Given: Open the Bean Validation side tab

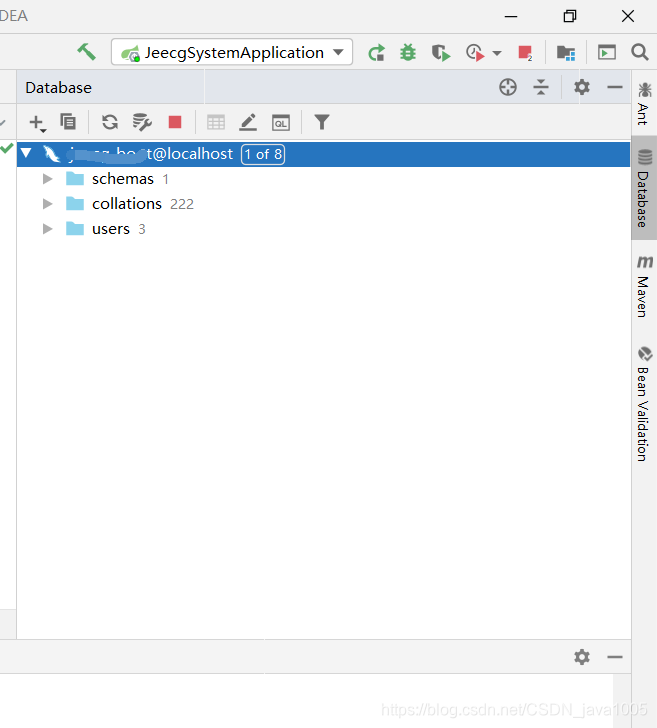Looking at the screenshot, I should click(644, 404).
